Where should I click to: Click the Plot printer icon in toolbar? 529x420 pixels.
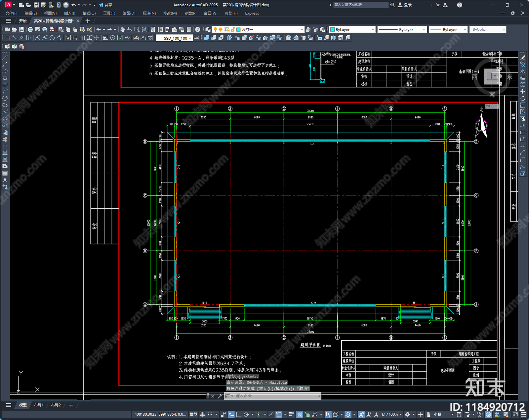click(30, 29)
